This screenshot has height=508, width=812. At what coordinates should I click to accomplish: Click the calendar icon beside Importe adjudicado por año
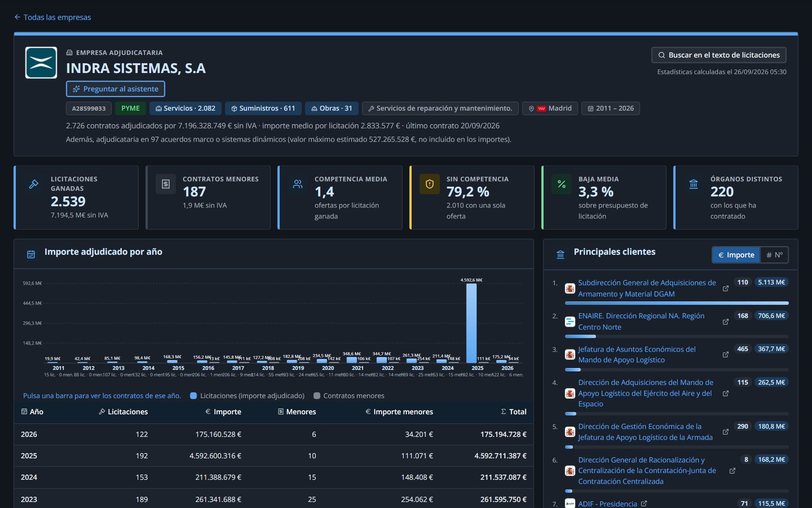[31, 255]
